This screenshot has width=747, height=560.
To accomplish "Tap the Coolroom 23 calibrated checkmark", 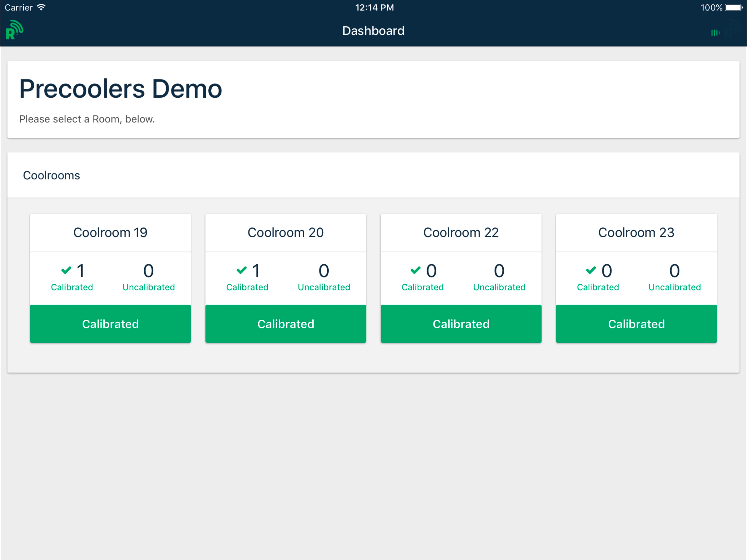I will click(x=591, y=270).
